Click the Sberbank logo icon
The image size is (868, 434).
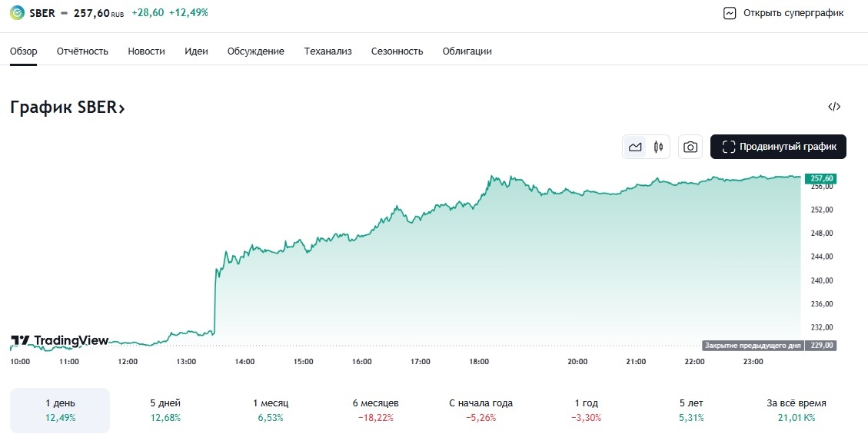(17, 13)
